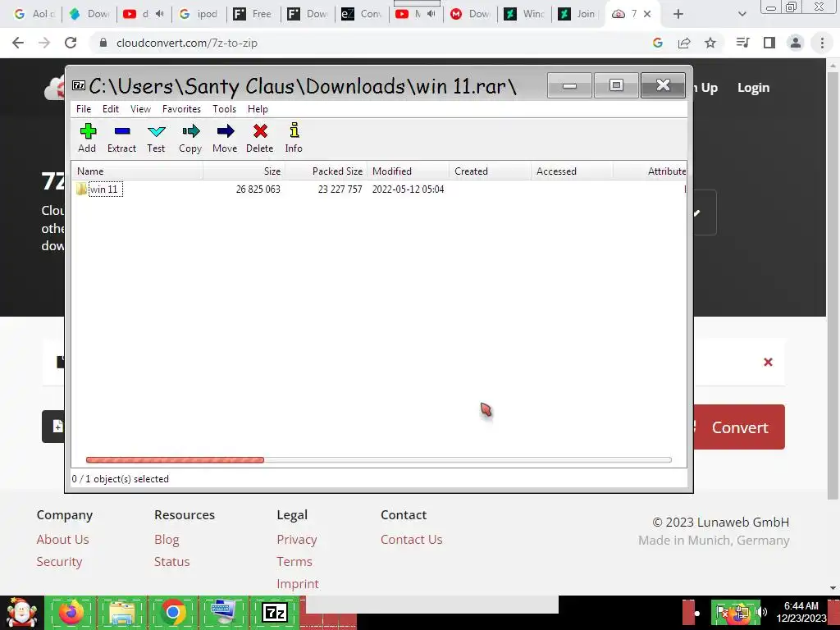The width and height of the screenshot is (840, 630).
Task: Open a new browser tab
Action: 678,14
